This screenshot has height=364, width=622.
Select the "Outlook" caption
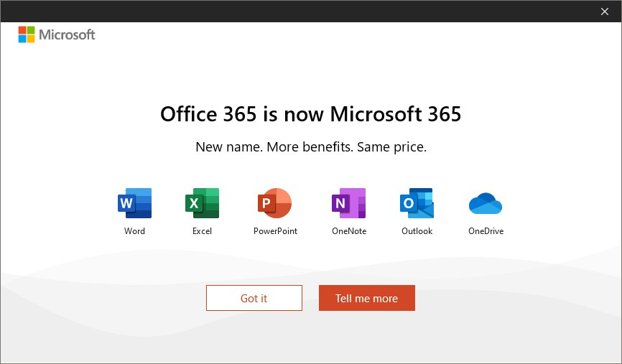coord(417,231)
